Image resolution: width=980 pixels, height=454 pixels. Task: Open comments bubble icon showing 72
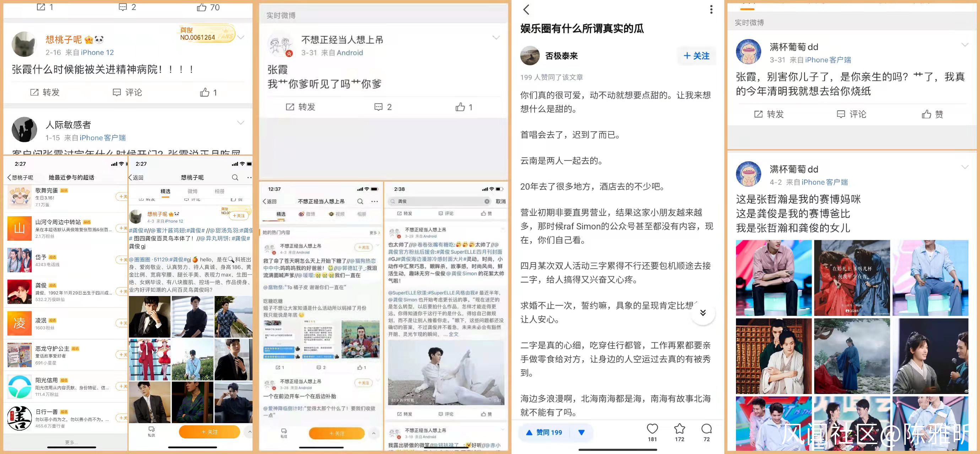pos(706,429)
